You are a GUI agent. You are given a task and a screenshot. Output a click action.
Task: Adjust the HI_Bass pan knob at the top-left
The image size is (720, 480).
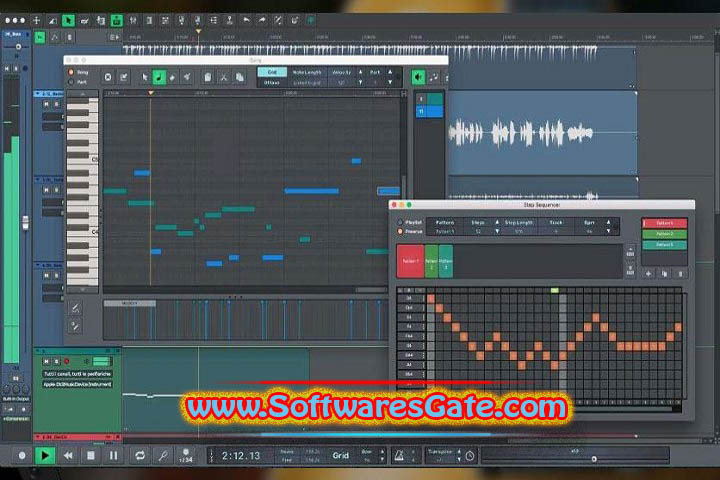pos(18,46)
